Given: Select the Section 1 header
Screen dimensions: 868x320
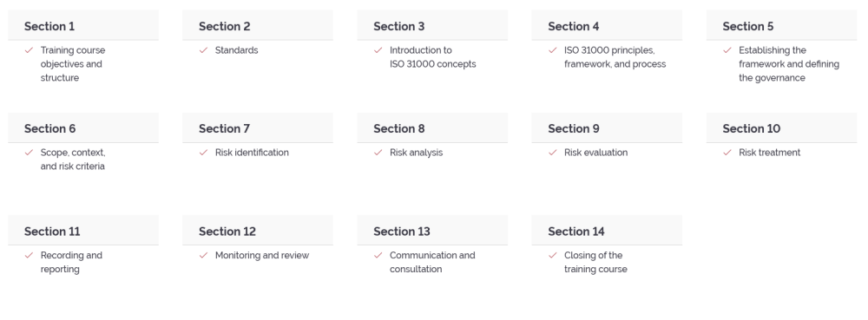Looking at the screenshot, I should coord(83,25).
